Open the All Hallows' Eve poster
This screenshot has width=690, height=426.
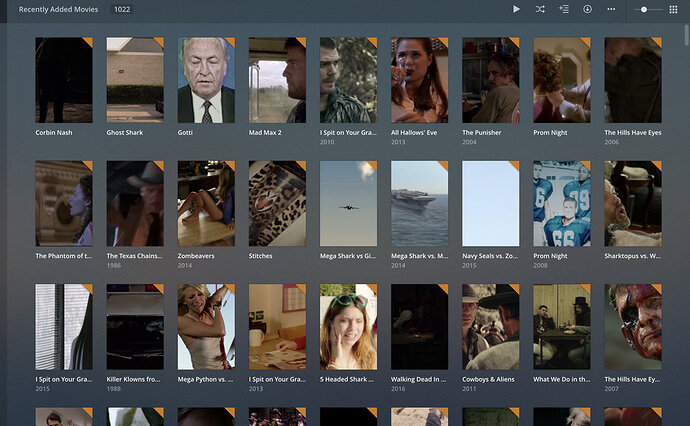[419, 80]
